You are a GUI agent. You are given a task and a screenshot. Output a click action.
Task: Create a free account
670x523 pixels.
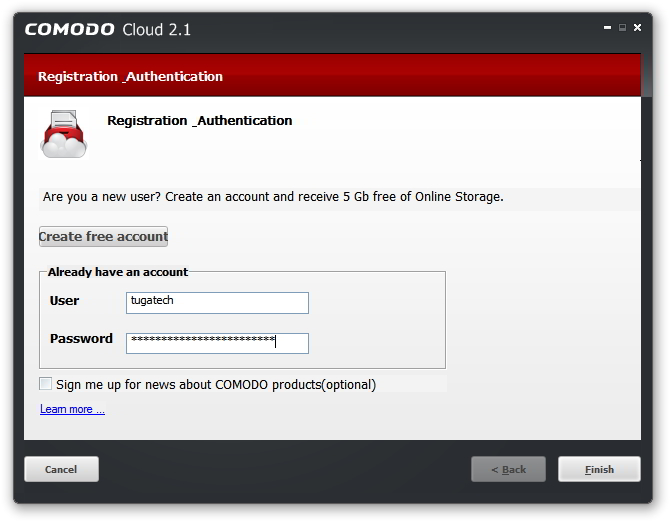pos(103,236)
